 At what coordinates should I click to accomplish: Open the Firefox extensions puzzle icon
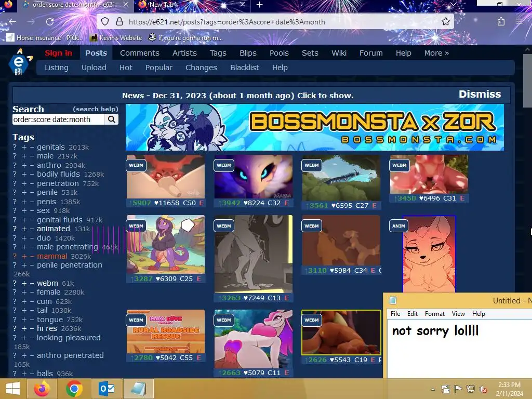click(501, 22)
